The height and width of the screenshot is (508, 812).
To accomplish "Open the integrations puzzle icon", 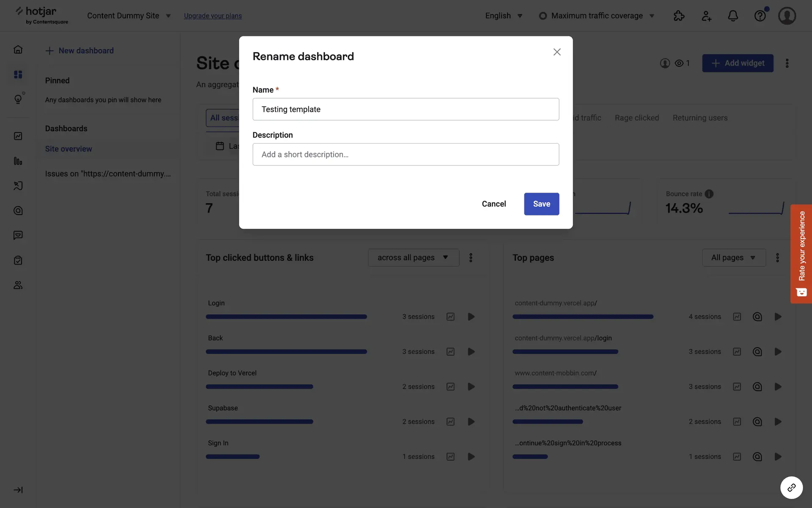I will pyautogui.click(x=679, y=16).
